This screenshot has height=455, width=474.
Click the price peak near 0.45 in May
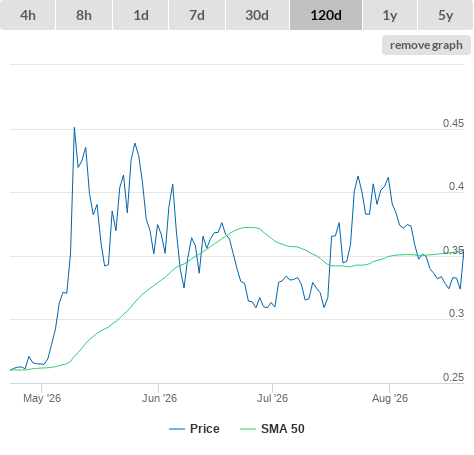coord(74,128)
